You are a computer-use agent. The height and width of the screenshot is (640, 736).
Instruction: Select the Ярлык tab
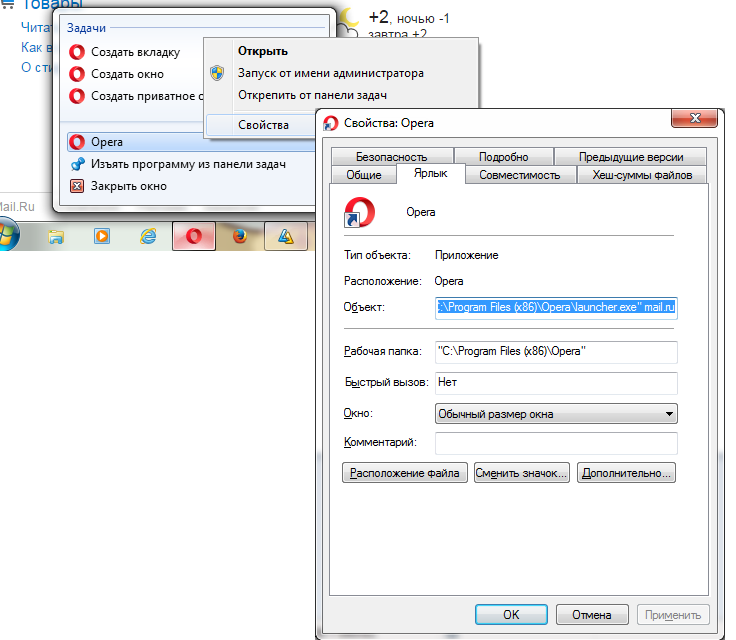pos(430,173)
